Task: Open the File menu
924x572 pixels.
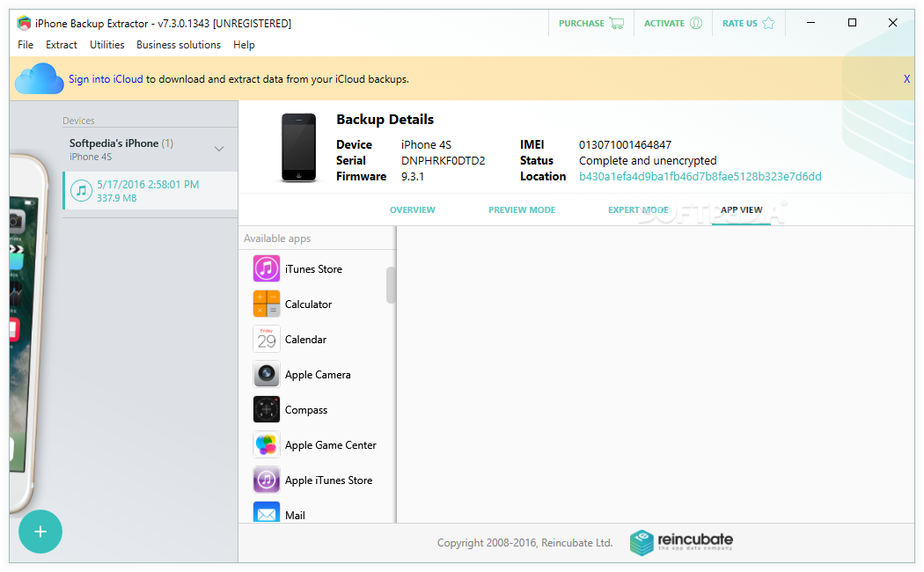Action: tap(26, 45)
